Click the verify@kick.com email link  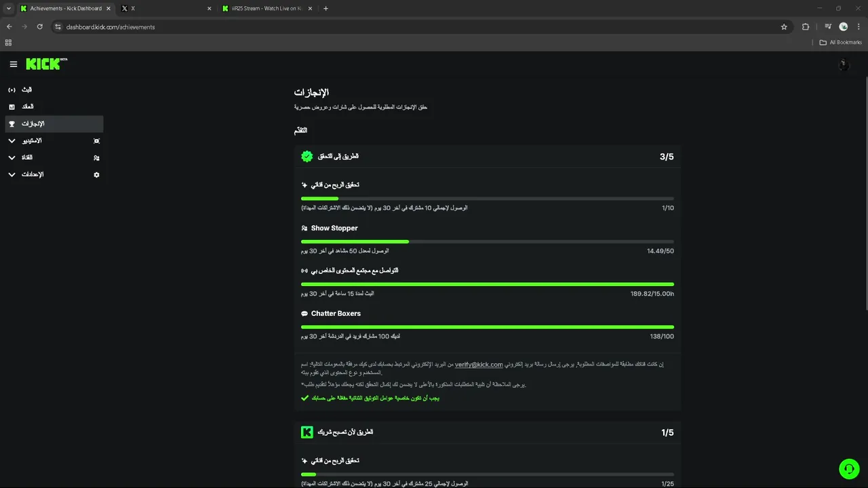click(x=479, y=365)
